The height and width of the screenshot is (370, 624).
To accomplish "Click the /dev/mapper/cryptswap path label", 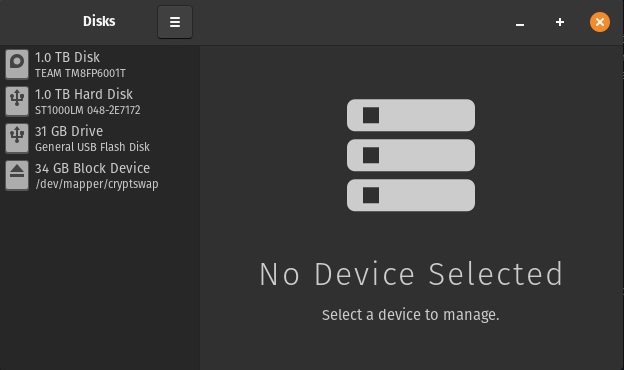I will 97,184.
